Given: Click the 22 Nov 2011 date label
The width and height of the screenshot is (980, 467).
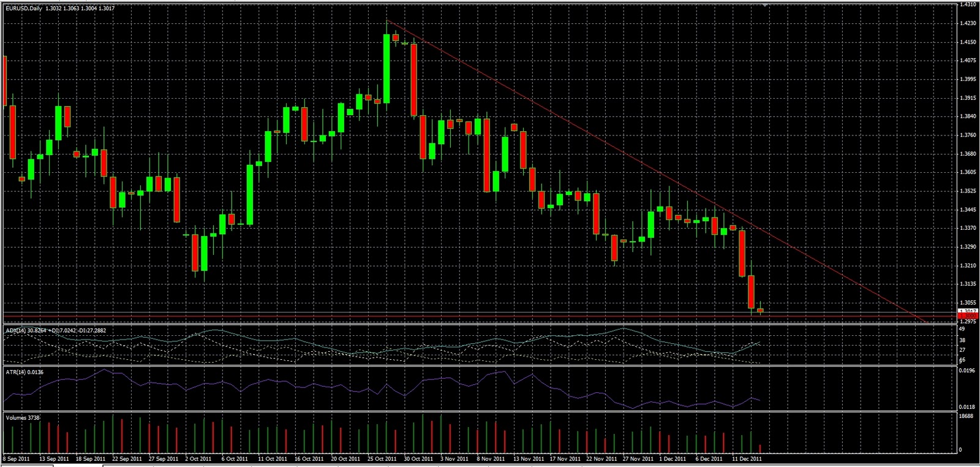Looking at the screenshot, I should (601, 458).
